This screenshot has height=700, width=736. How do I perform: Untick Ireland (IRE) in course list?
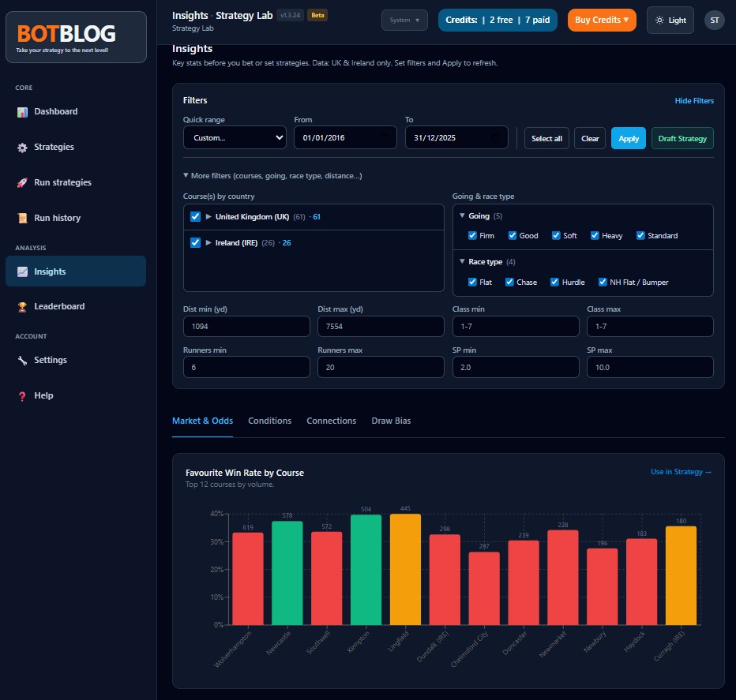(195, 242)
